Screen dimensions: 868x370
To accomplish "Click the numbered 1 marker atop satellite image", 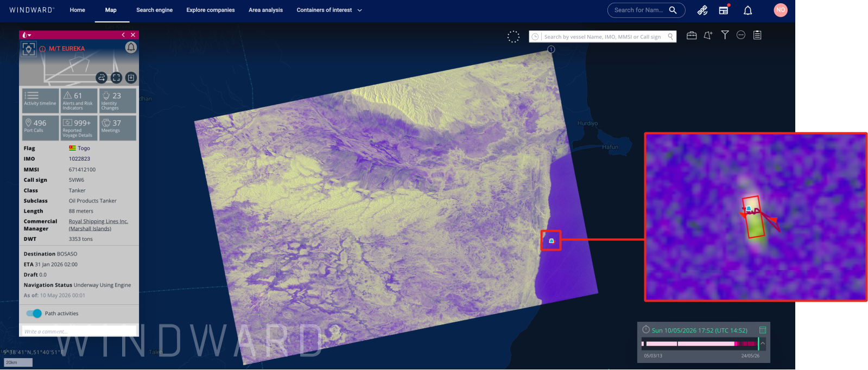I will click(551, 49).
